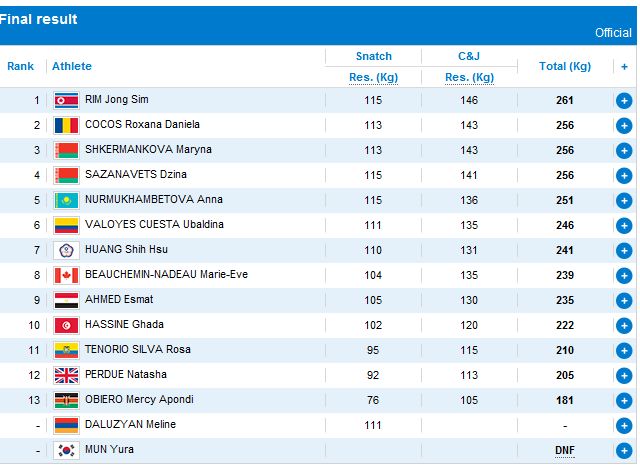Image resolution: width=640 pixels, height=467 pixels.
Task: Expand DALUZYAN Meline's row details
Action: click(x=623, y=425)
